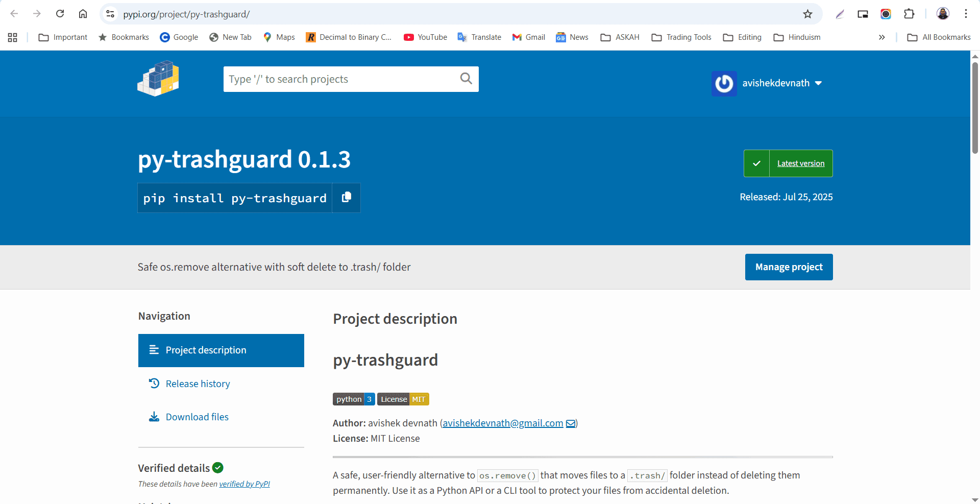Open the verified by PyPI link

click(x=244, y=484)
